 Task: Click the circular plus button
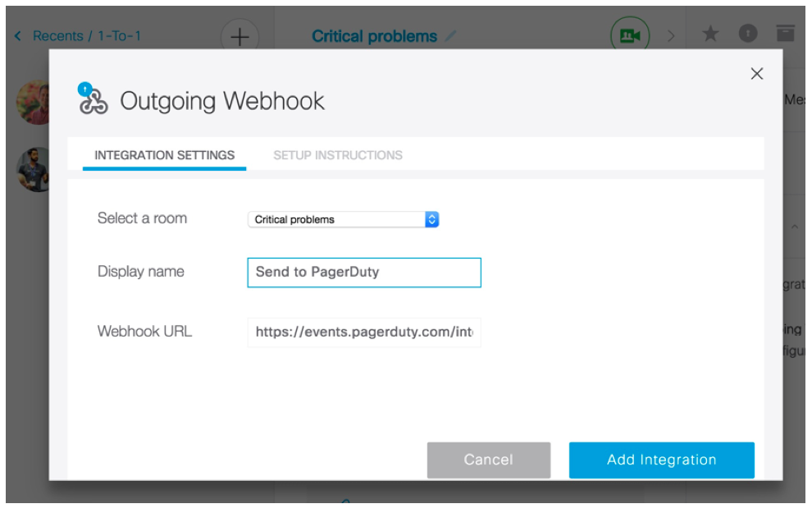click(239, 37)
